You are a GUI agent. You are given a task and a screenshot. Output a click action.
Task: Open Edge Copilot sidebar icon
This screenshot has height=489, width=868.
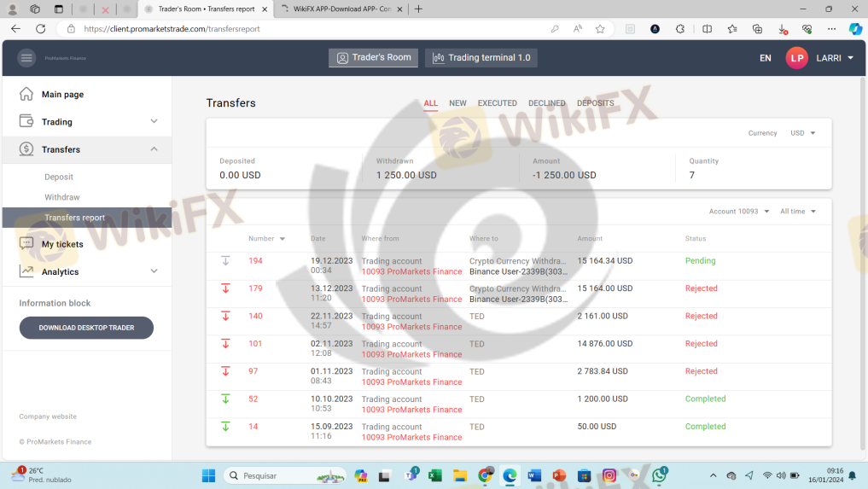click(x=855, y=29)
